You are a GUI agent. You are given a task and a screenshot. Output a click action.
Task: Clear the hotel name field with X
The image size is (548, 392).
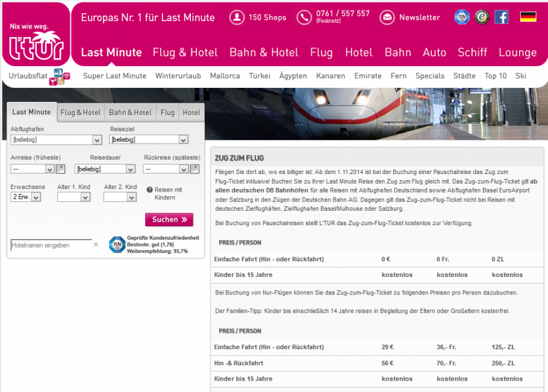pyautogui.click(x=96, y=244)
